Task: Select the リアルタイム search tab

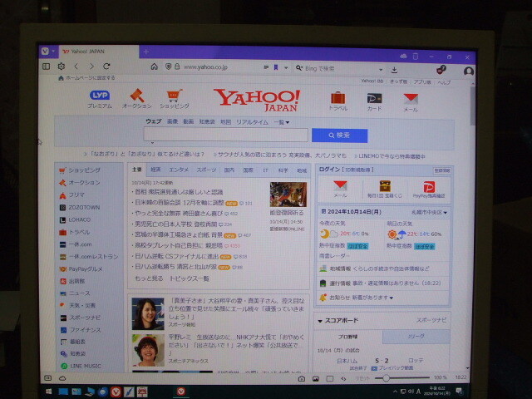Action: [252, 122]
